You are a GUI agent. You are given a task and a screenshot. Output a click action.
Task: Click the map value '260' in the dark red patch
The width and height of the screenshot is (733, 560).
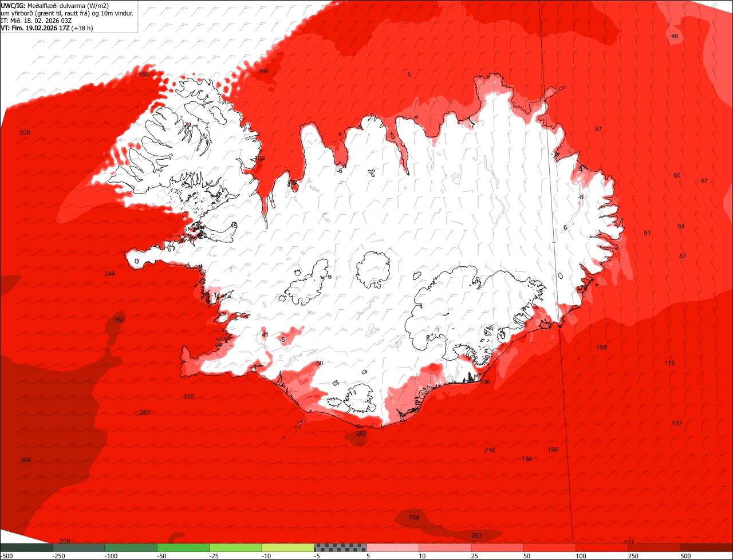pos(119,320)
